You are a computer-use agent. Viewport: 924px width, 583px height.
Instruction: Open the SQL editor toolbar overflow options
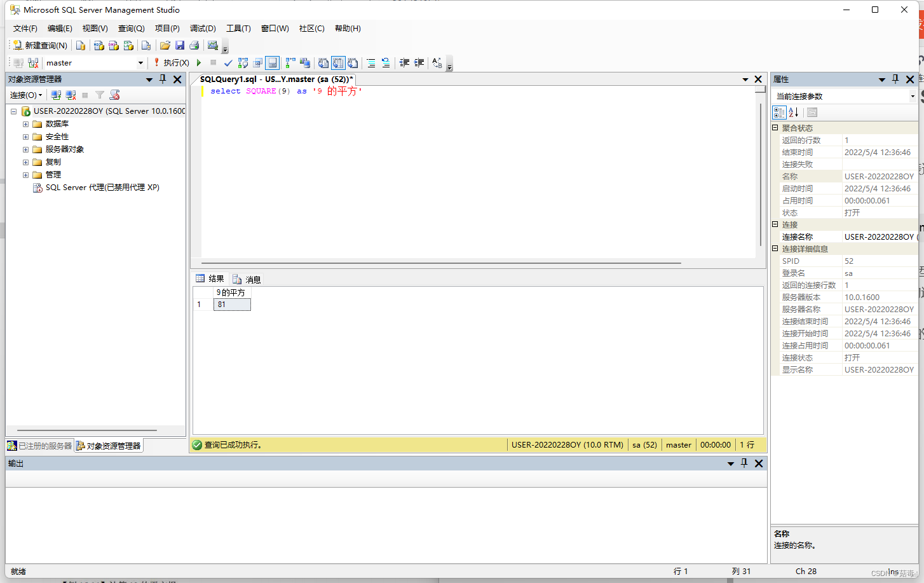[449, 64]
